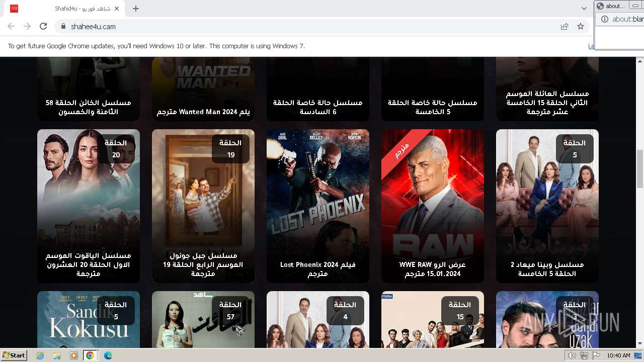This screenshot has width=644, height=362.
Task: Open the episode 20 series poster with couple
Action: pyautogui.click(x=89, y=206)
